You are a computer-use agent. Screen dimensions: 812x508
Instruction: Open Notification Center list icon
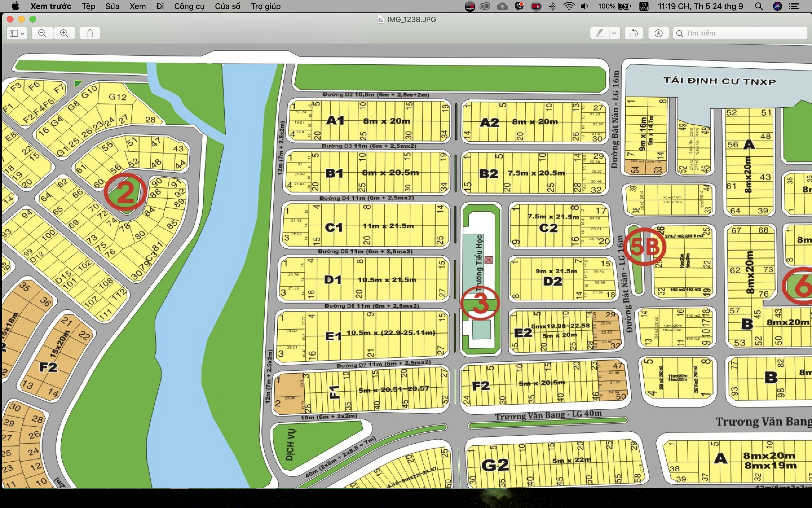[x=794, y=6]
